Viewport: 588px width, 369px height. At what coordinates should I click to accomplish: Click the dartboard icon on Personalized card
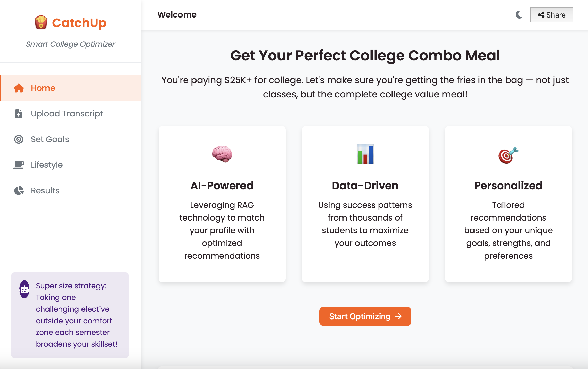point(508,155)
